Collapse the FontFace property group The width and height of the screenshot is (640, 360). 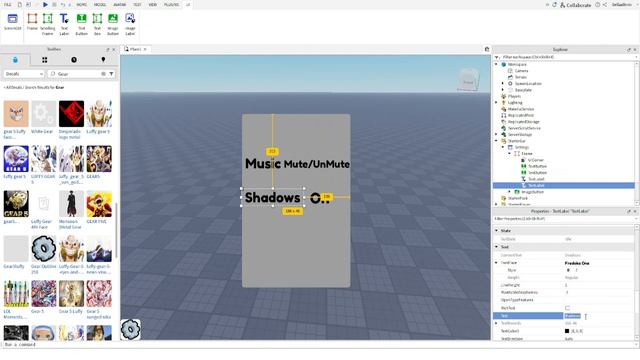(496, 263)
